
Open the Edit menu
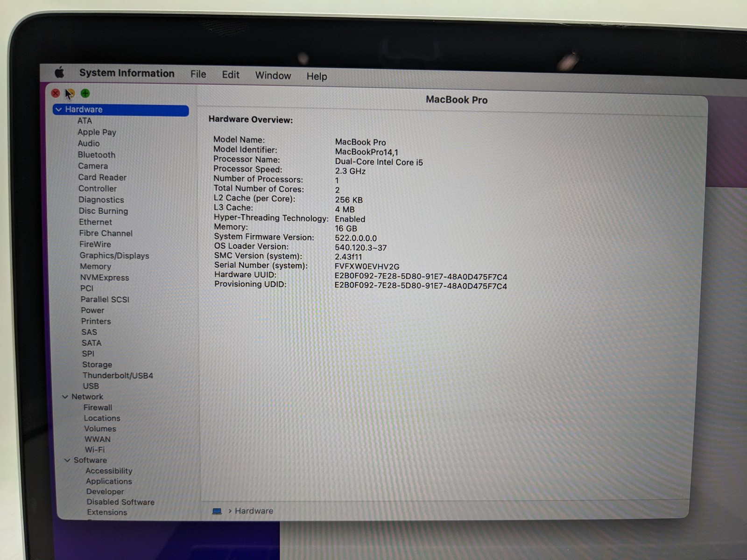[231, 75]
